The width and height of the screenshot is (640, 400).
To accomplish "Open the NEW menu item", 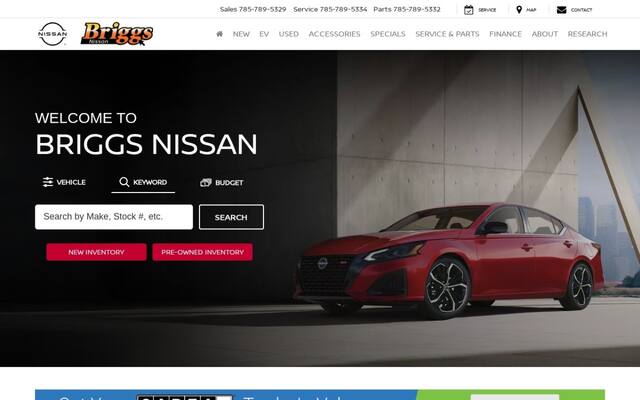I will point(241,34).
